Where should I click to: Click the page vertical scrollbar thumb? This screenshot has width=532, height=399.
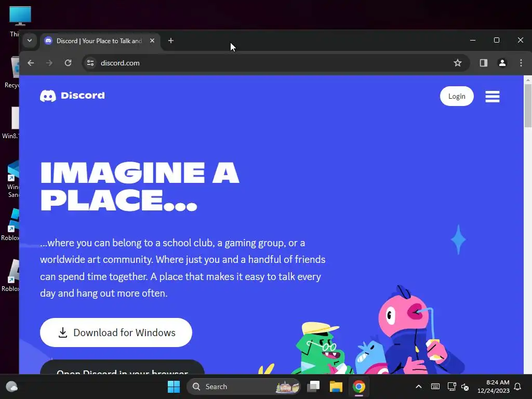[528, 105]
